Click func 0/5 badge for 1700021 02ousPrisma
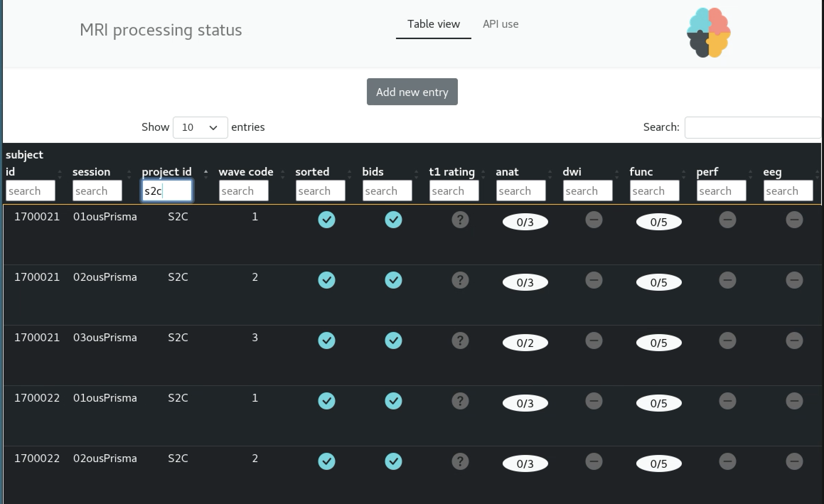 coord(658,283)
